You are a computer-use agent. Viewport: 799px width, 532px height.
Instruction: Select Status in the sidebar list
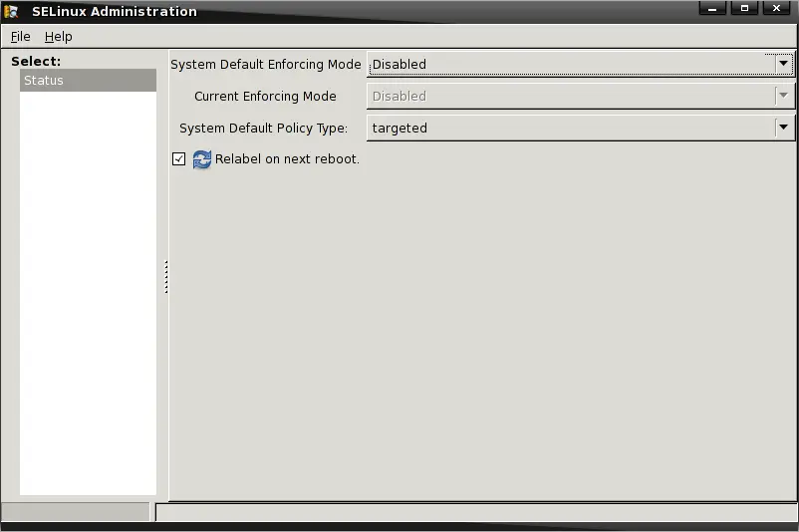coord(88,81)
